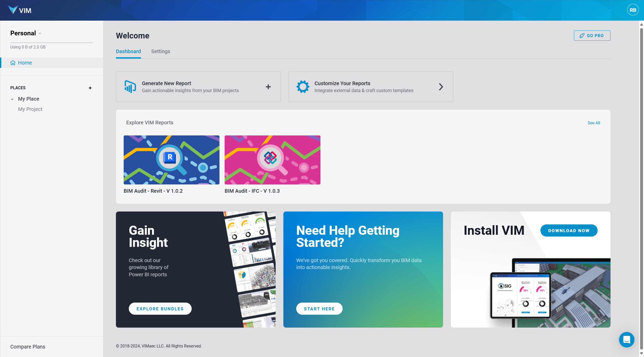Viewport: 644px width, 357px height.
Task: Click the EXPLORE BUNDLES link
Action: 160,308
